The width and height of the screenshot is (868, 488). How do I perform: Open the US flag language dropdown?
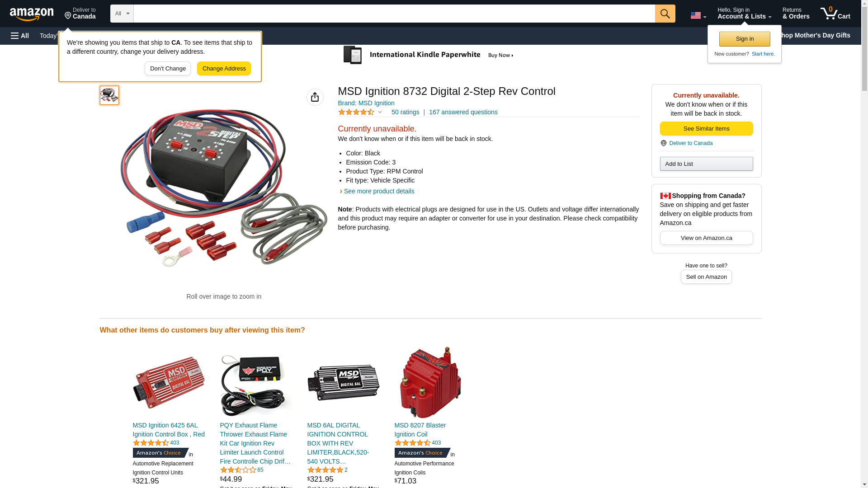click(698, 15)
